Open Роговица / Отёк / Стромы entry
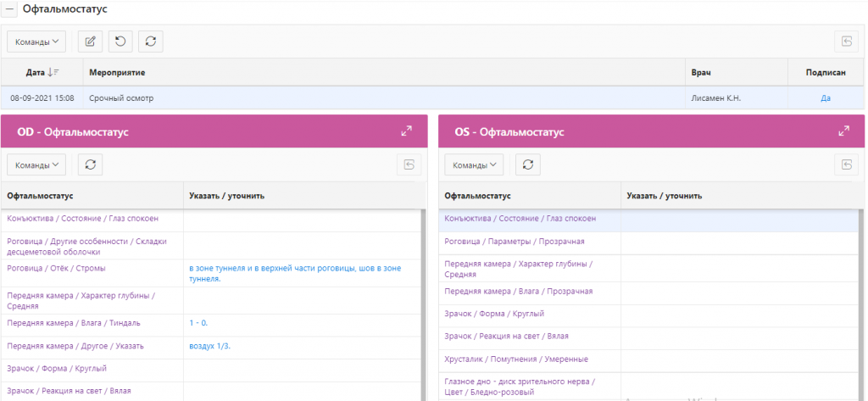 (x=56, y=269)
